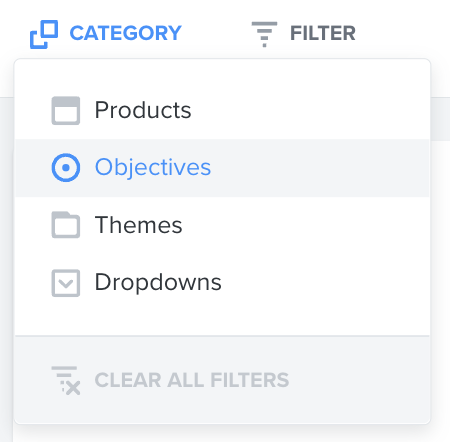Choose Objectives from the category list
Viewport: 450px width, 442px height.
pyautogui.click(x=222, y=168)
